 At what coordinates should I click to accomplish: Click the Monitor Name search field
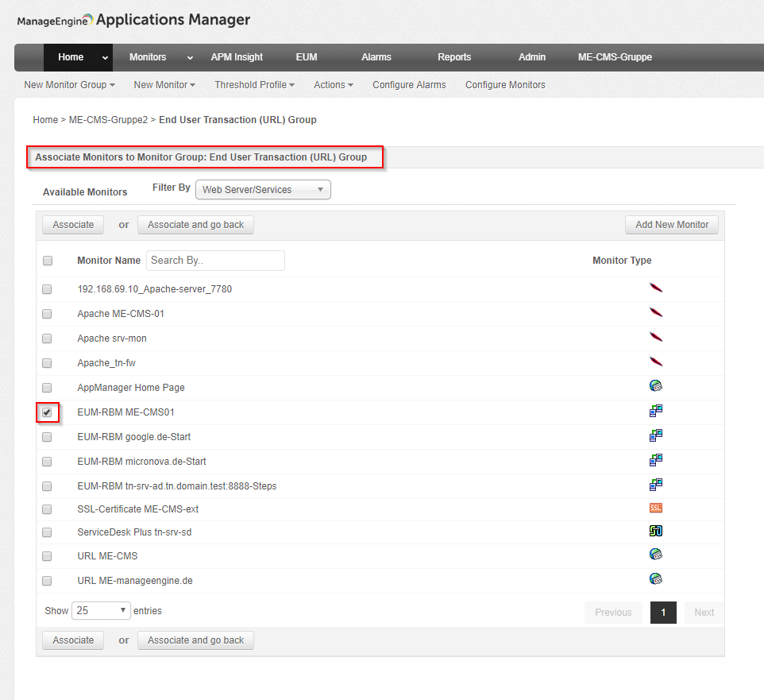[x=215, y=261]
